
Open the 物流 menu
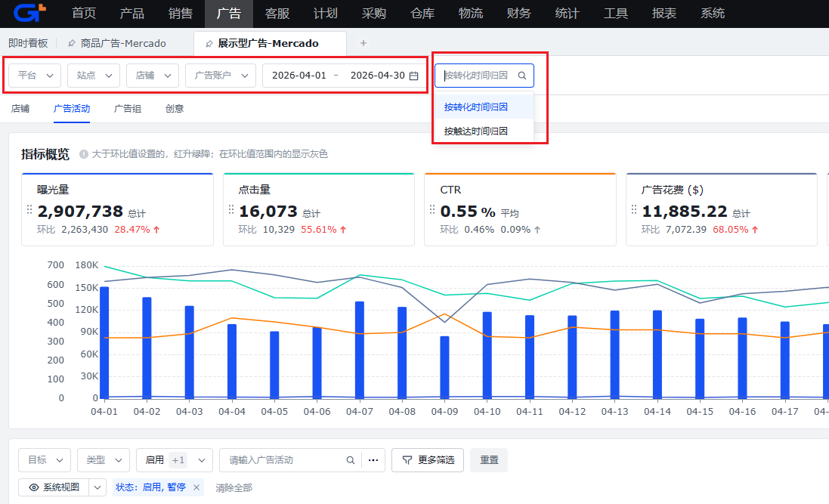(471, 13)
